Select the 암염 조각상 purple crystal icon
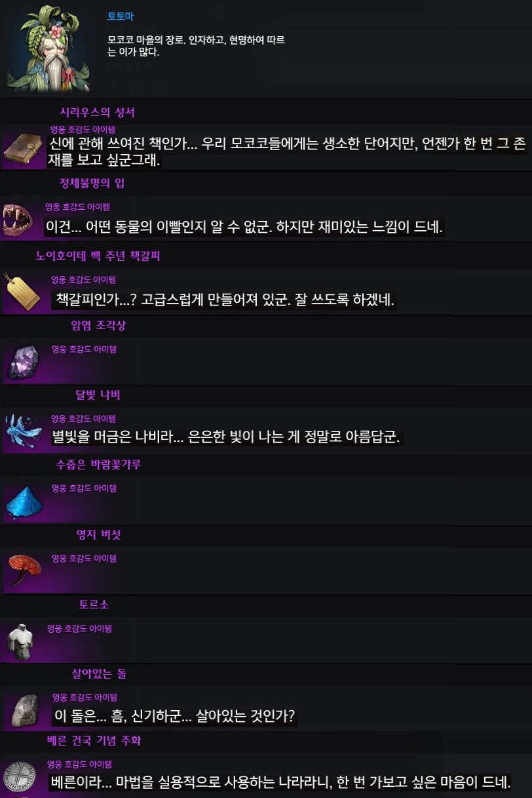532x798 pixels. pyautogui.click(x=24, y=362)
